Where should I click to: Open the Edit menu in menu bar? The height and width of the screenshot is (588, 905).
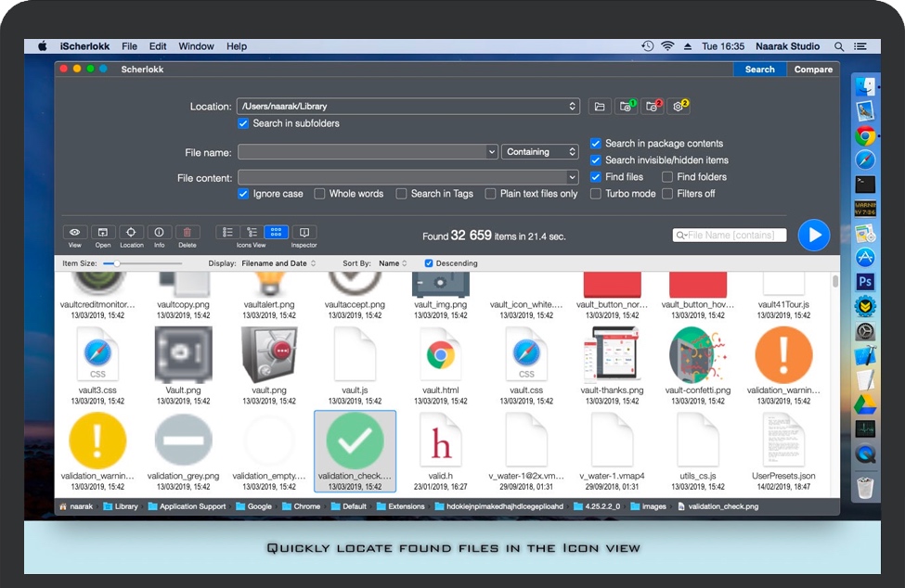(x=158, y=46)
